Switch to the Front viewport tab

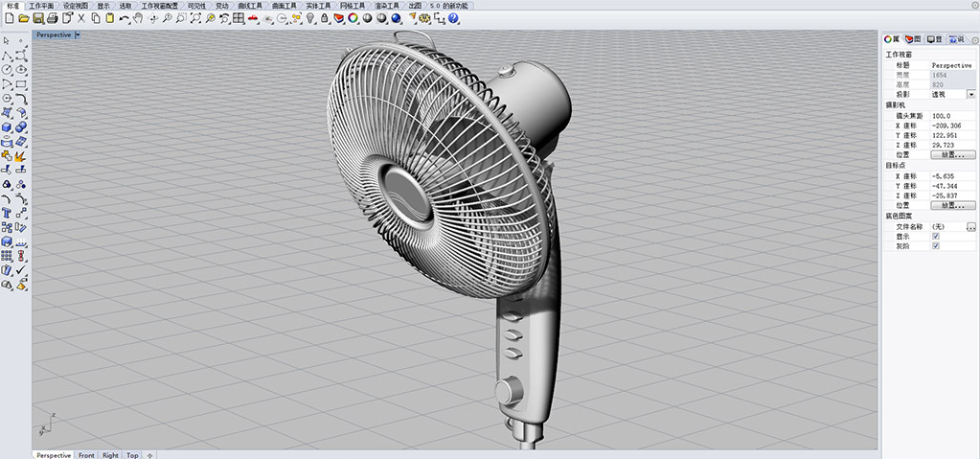pyautogui.click(x=86, y=455)
